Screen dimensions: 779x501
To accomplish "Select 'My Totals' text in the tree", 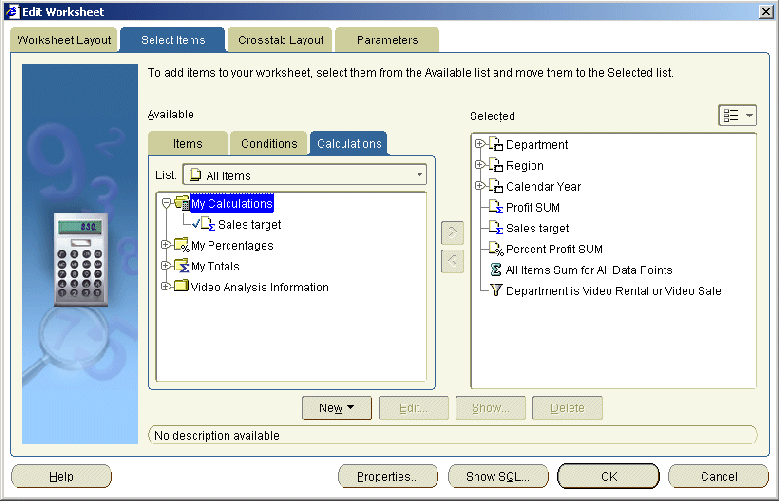I will tap(215, 266).
